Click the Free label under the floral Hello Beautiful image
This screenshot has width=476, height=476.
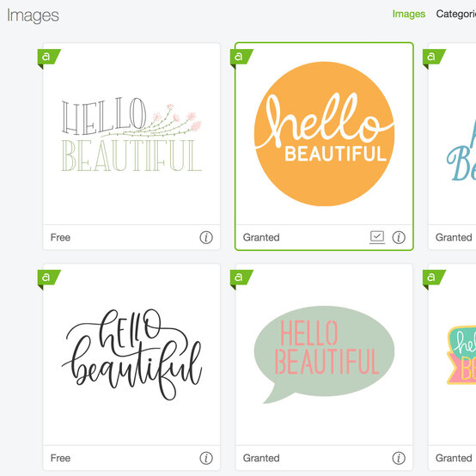tap(60, 237)
